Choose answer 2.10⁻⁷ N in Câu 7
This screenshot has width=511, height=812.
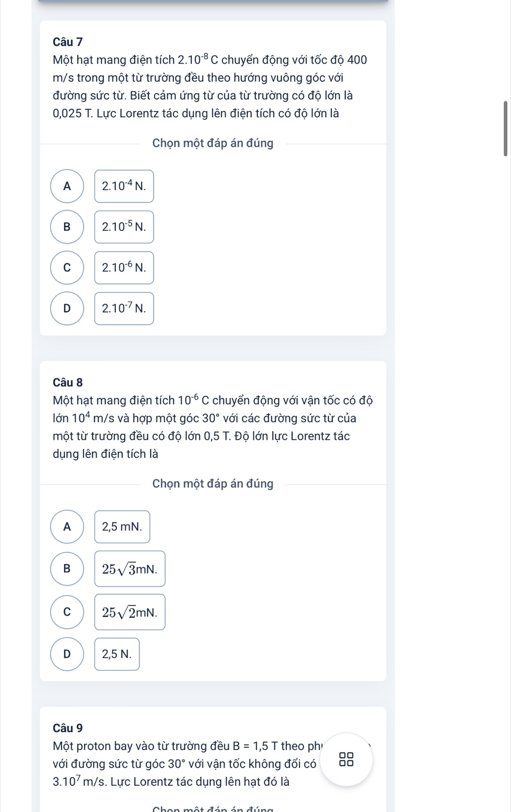click(124, 309)
